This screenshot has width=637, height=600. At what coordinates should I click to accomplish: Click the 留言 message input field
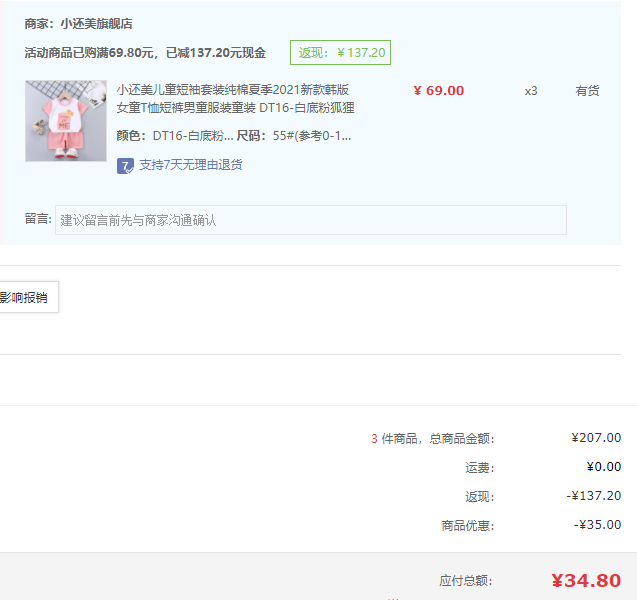point(310,220)
